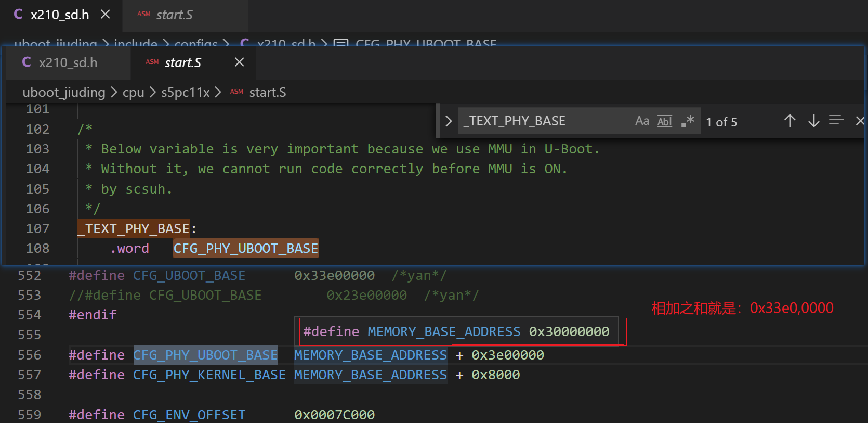Toggle Match Case (Aa) in find widget
This screenshot has height=423, width=868.
tap(642, 121)
